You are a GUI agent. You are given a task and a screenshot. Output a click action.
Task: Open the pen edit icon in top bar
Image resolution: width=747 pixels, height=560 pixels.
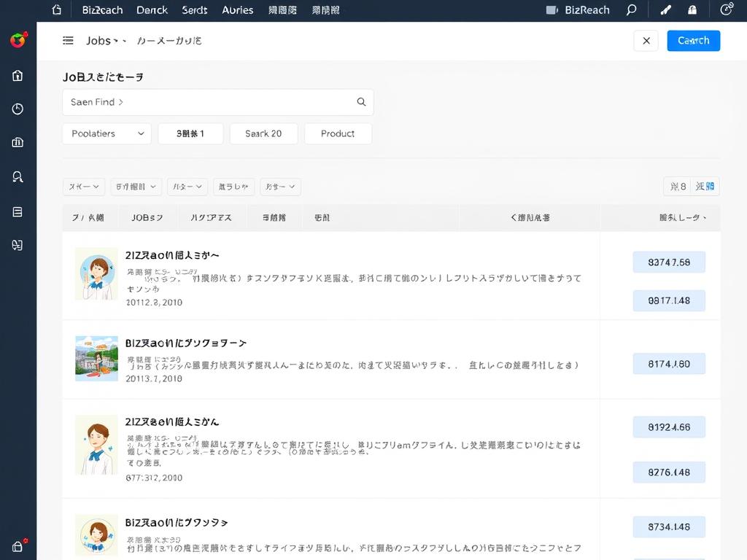pyautogui.click(x=665, y=10)
